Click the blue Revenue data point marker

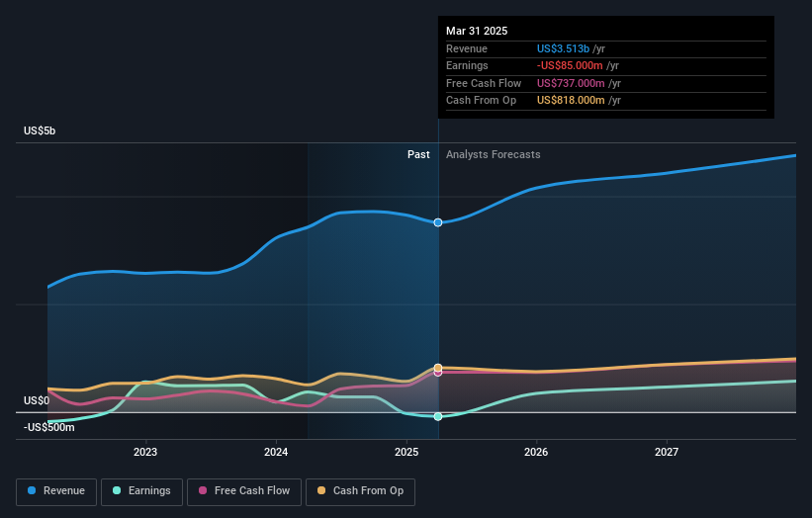pyautogui.click(x=438, y=222)
